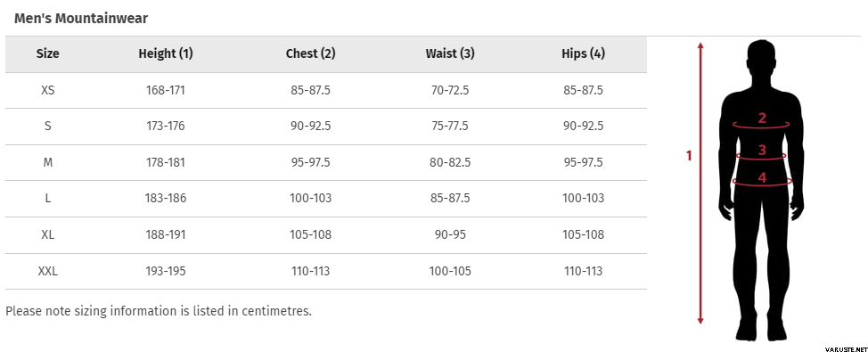Click the Varuste.net watermark
Image resolution: width=868 pixels, height=352 pixels.
tap(846, 348)
